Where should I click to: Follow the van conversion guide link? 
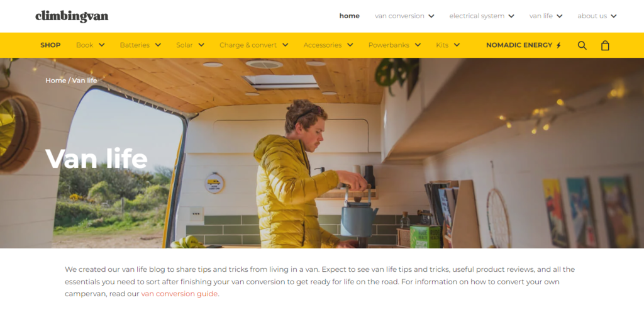tap(179, 294)
